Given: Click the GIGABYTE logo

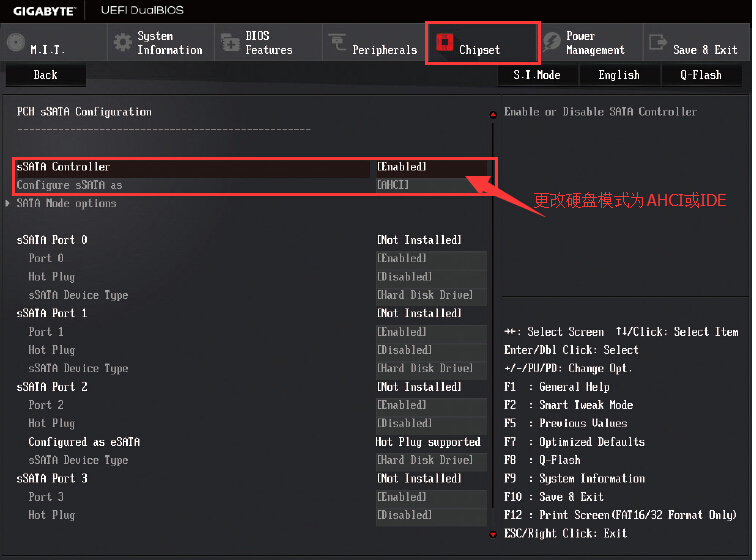Looking at the screenshot, I should coord(44,11).
